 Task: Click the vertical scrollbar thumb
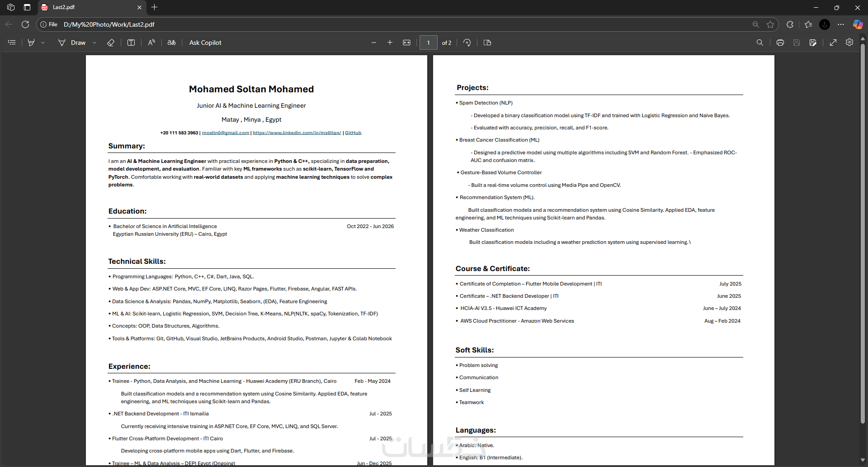pos(863,233)
